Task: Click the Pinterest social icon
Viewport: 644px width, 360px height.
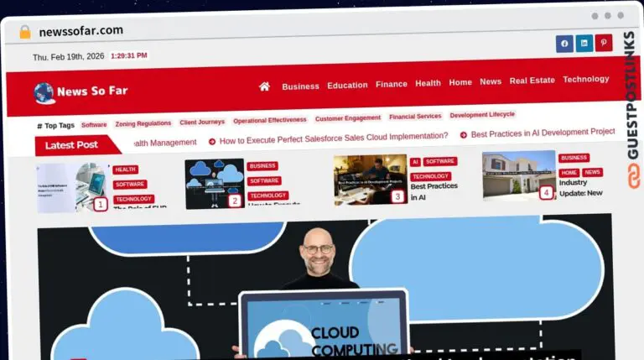Action: tap(604, 42)
